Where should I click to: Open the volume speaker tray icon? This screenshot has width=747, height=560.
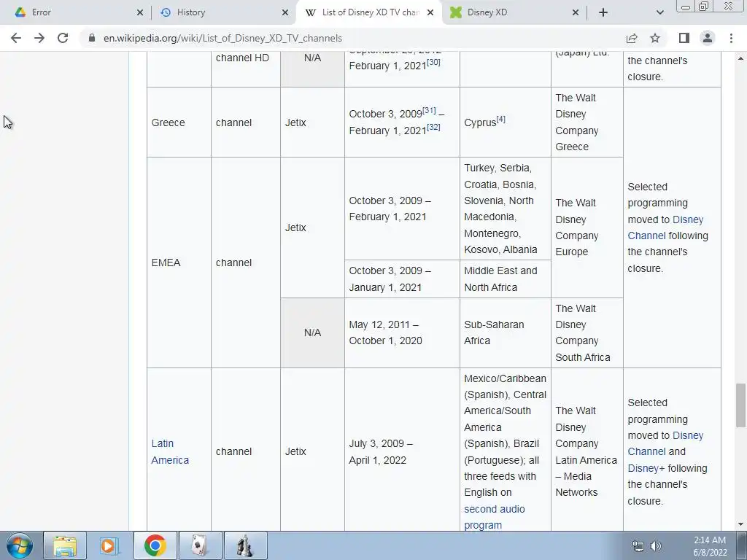pos(656,546)
